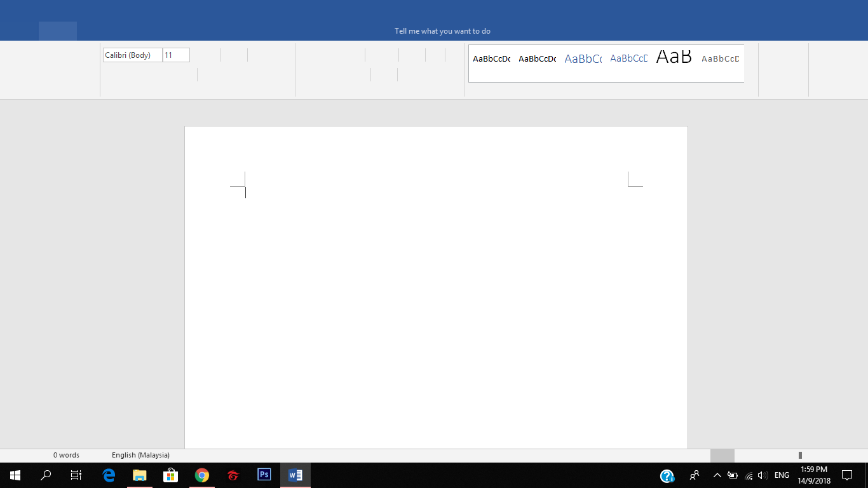Screen dimensions: 868x488
Task: Place cursor in the blank document page
Action: [436, 287]
